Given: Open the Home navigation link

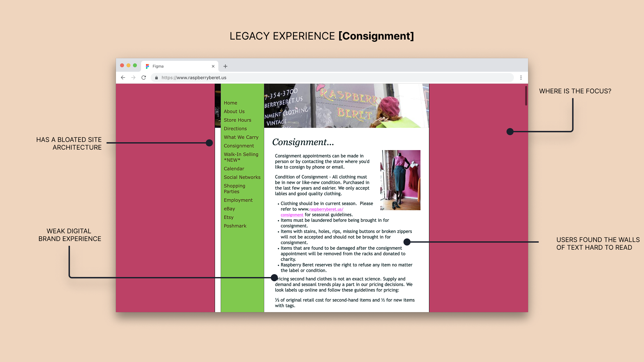Looking at the screenshot, I should tap(231, 103).
